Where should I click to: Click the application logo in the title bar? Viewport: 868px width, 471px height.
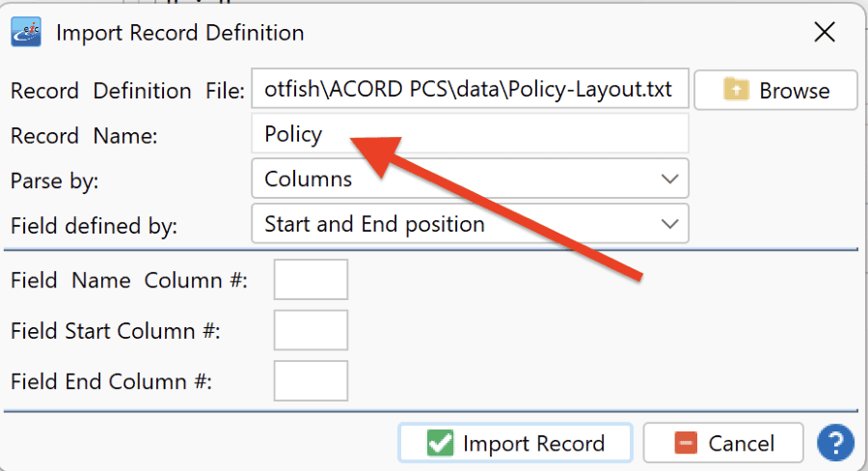(26, 32)
